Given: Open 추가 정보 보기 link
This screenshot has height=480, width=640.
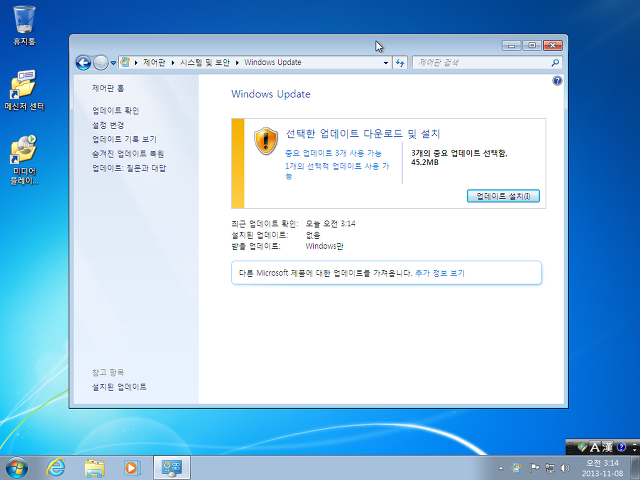Looking at the screenshot, I should point(440,273).
